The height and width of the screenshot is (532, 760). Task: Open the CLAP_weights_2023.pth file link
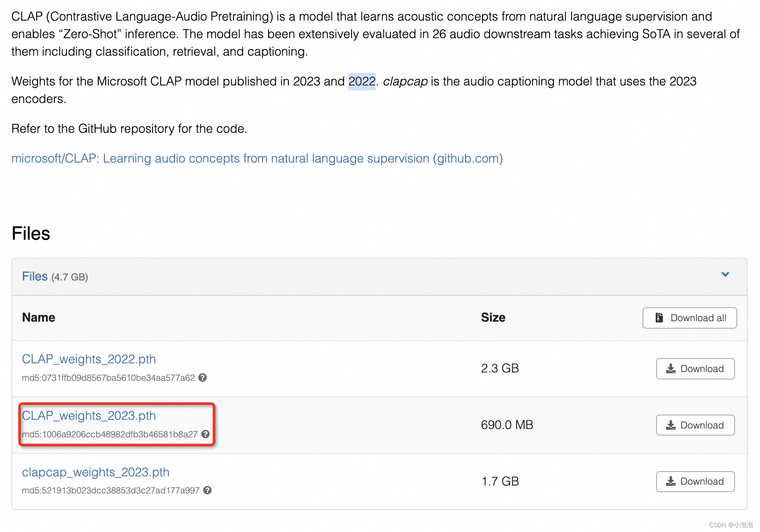click(x=89, y=415)
